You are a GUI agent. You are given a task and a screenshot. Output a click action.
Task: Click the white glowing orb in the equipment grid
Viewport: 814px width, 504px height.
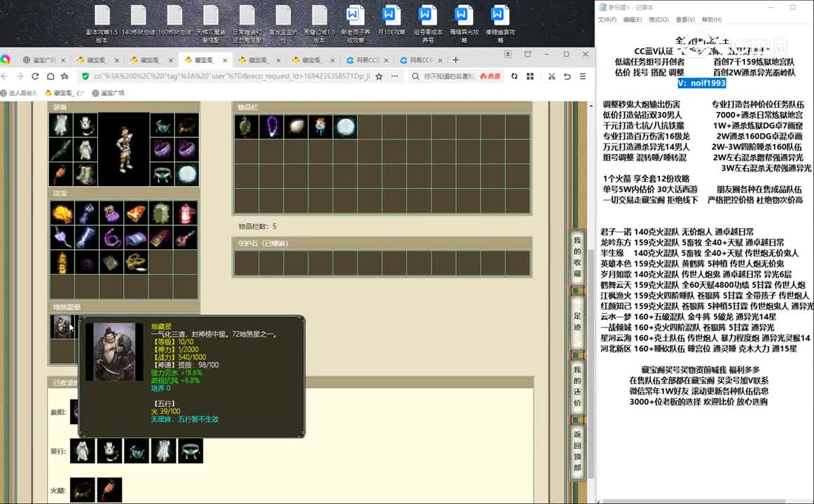pos(187,175)
